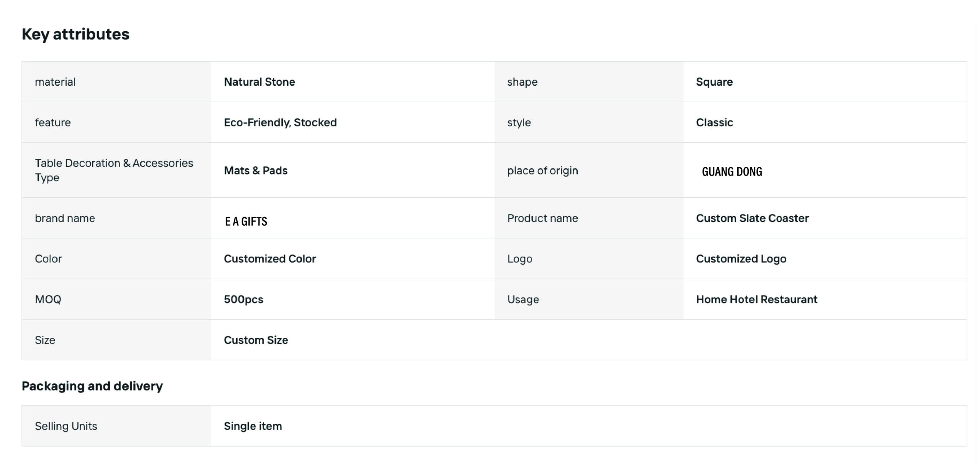
Task: Click the Packaging and delivery heading
Action: coord(92,386)
